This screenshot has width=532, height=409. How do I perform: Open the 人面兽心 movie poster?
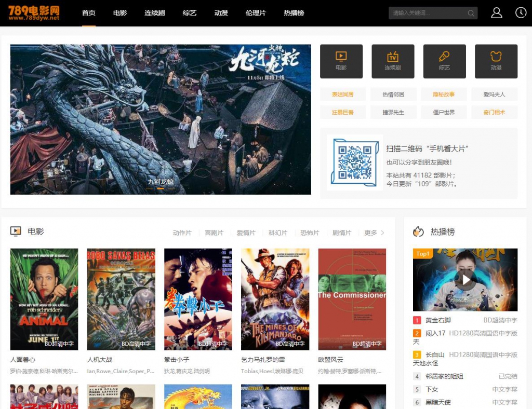(44, 299)
